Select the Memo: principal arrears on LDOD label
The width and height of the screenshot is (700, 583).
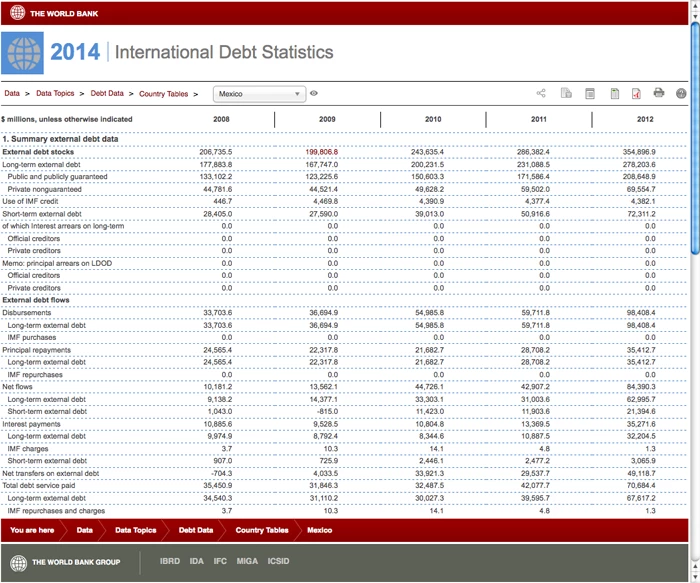[x=57, y=263]
